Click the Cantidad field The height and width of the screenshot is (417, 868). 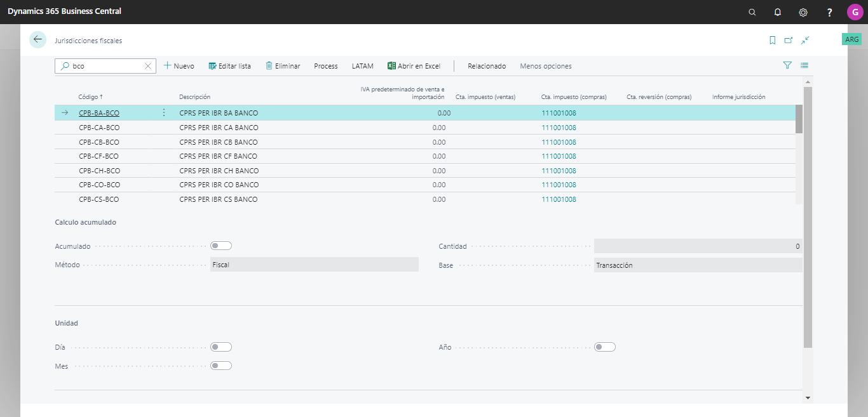pyautogui.click(x=698, y=246)
